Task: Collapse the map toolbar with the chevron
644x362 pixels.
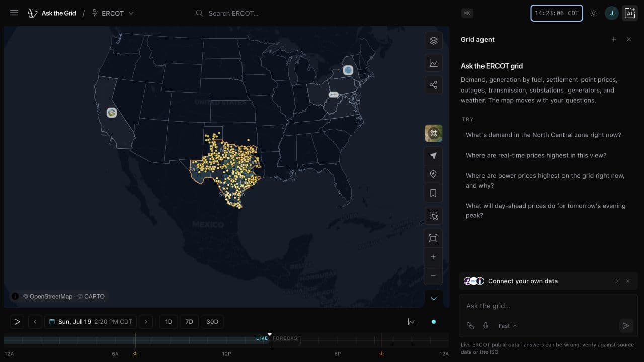Action: [433, 299]
